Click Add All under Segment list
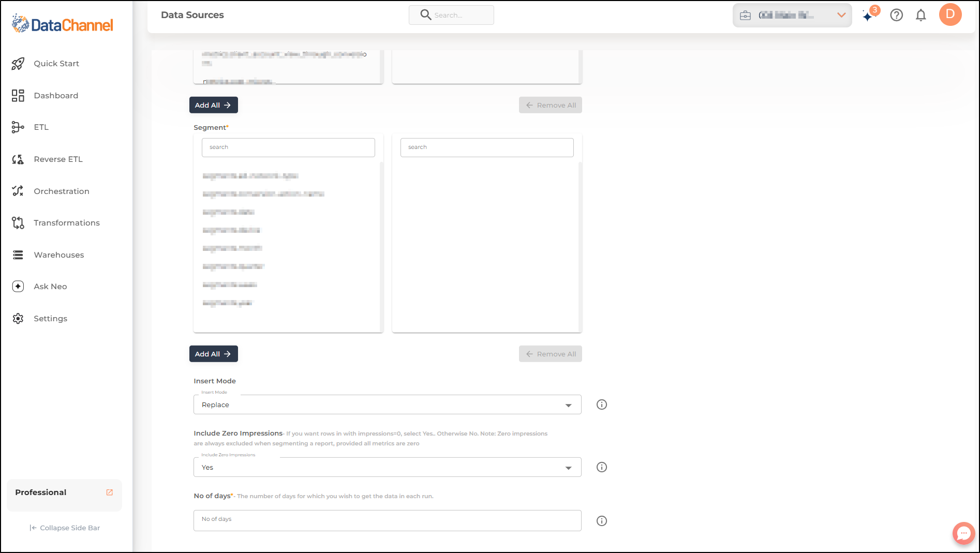This screenshot has width=980, height=553. pyautogui.click(x=214, y=354)
